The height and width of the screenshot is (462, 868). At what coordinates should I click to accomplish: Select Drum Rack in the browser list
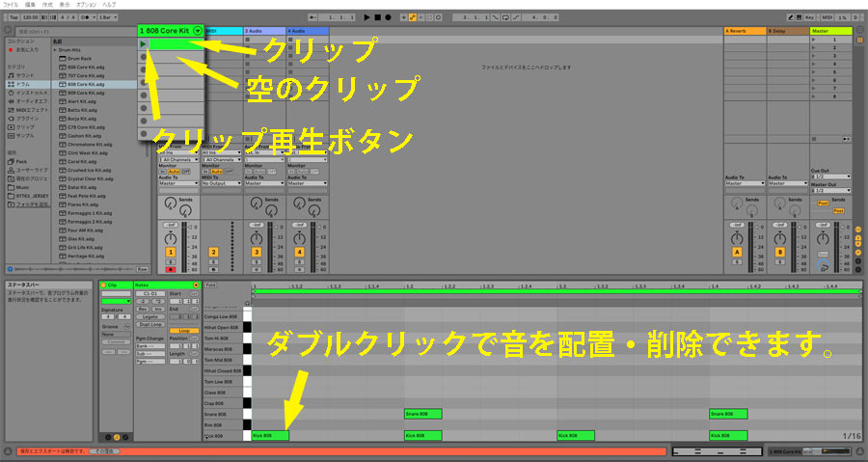click(79, 59)
